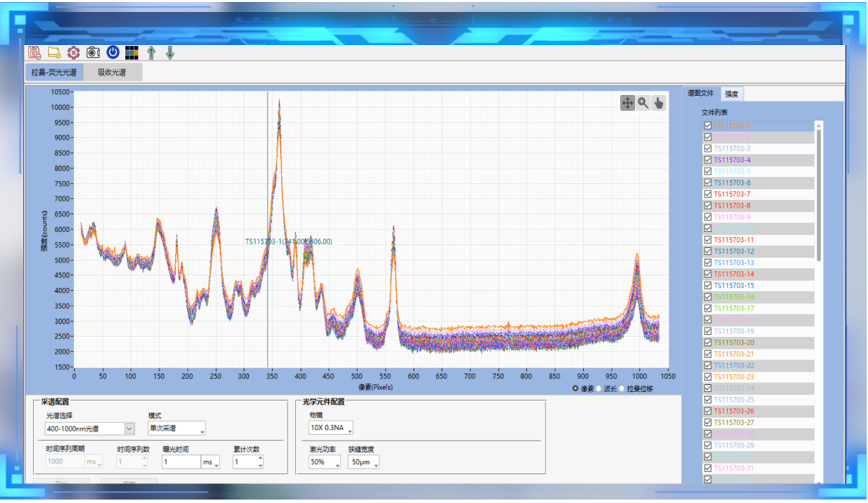Select the zoom magnifier chart tool
868x503 pixels.
643,103
